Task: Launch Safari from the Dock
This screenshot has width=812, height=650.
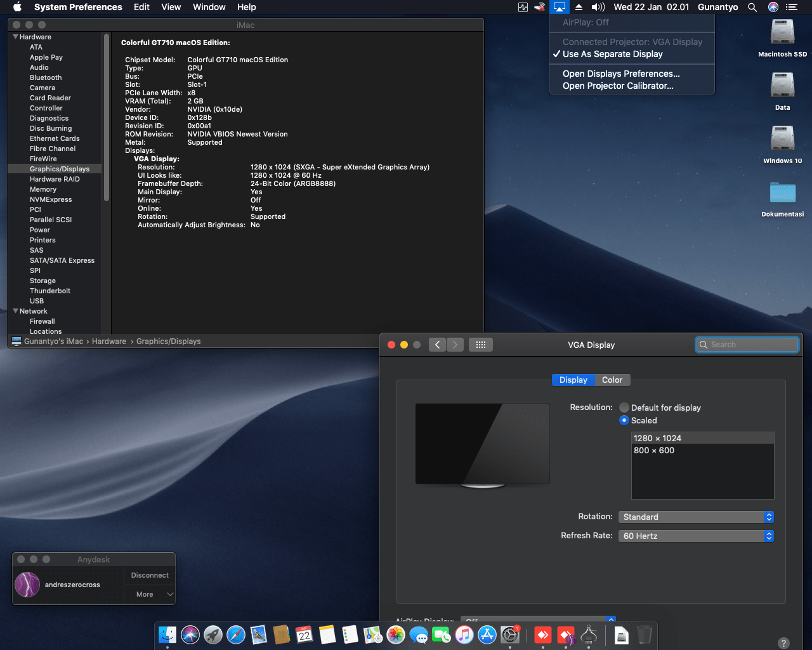Action: 236,635
